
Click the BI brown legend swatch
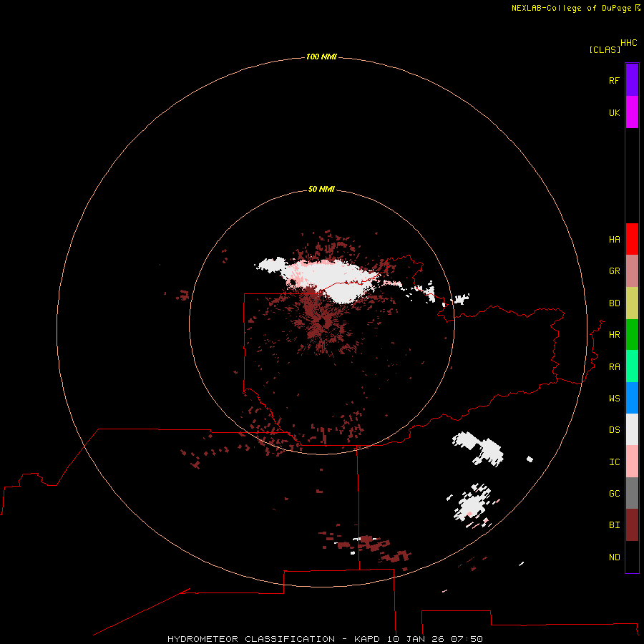632,525
